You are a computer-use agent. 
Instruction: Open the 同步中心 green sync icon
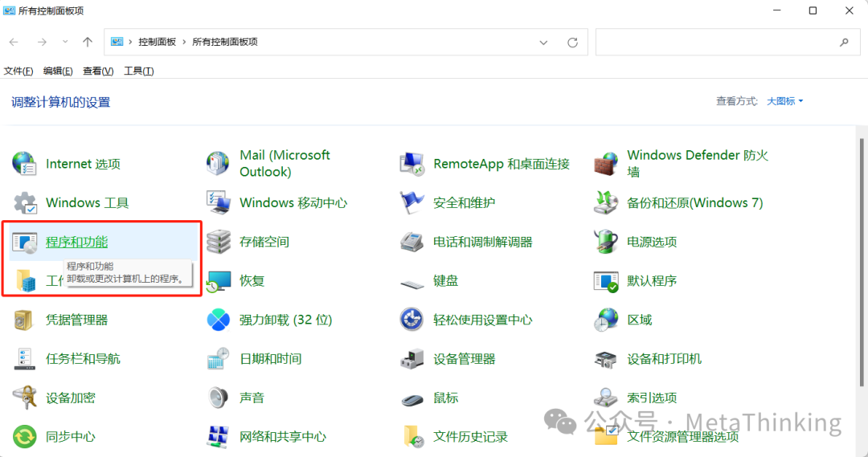click(24, 437)
